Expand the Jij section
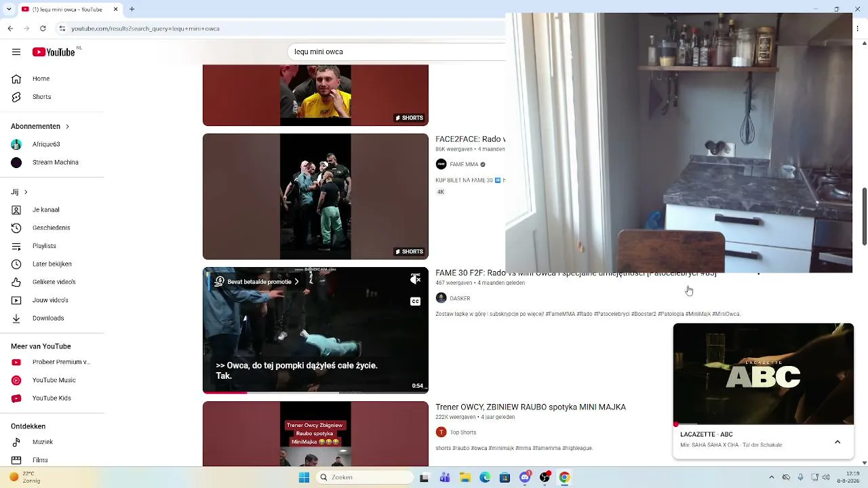The image size is (868, 488). pos(19,192)
